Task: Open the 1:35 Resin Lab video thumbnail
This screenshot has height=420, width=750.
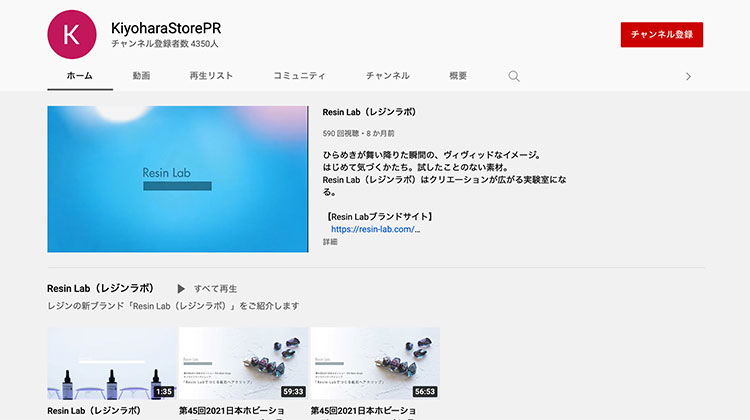Action: pos(112,364)
